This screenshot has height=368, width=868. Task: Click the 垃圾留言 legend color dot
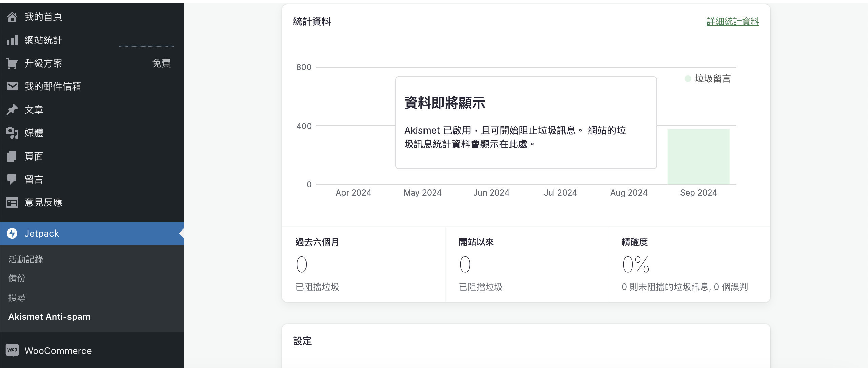click(x=688, y=79)
